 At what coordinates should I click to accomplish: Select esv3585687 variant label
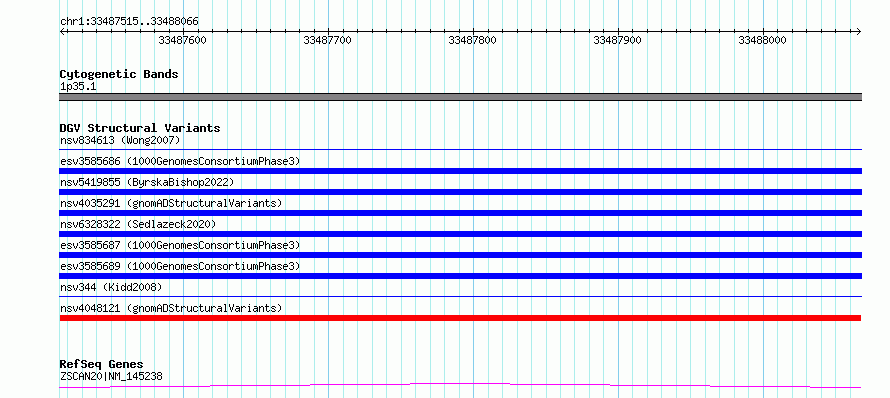click(180, 245)
